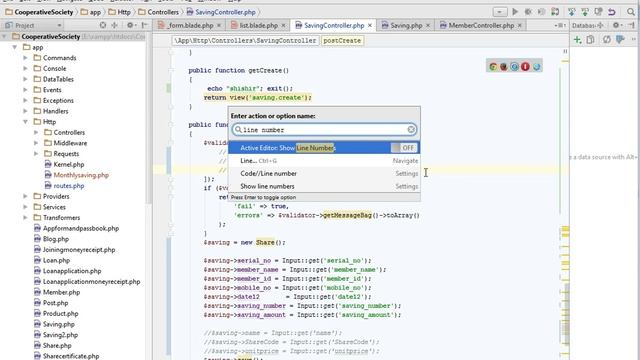Open Share.php in project tree
The height and width of the screenshot is (360, 640).
tap(57, 345)
